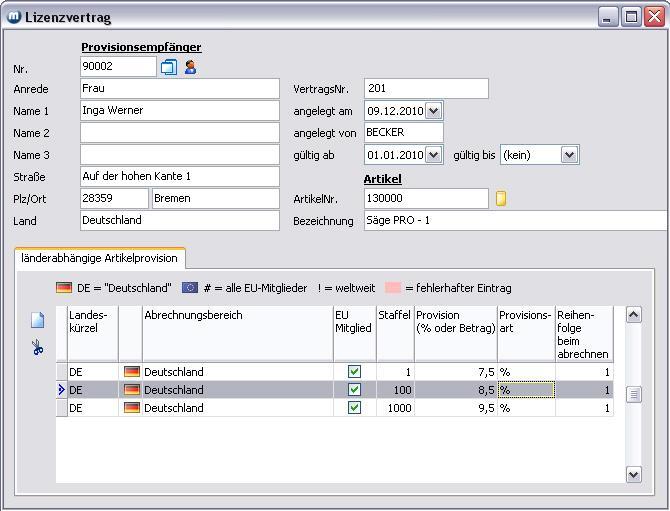Image resolution: width=670 pixels, height=511 pixels.
Task: Click the new-document icon left of table
Action: (x=38, y=321)
